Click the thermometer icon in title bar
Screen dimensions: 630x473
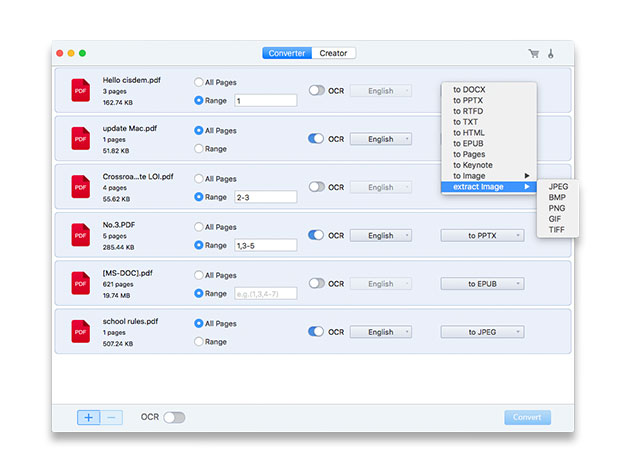pos(551,53)
